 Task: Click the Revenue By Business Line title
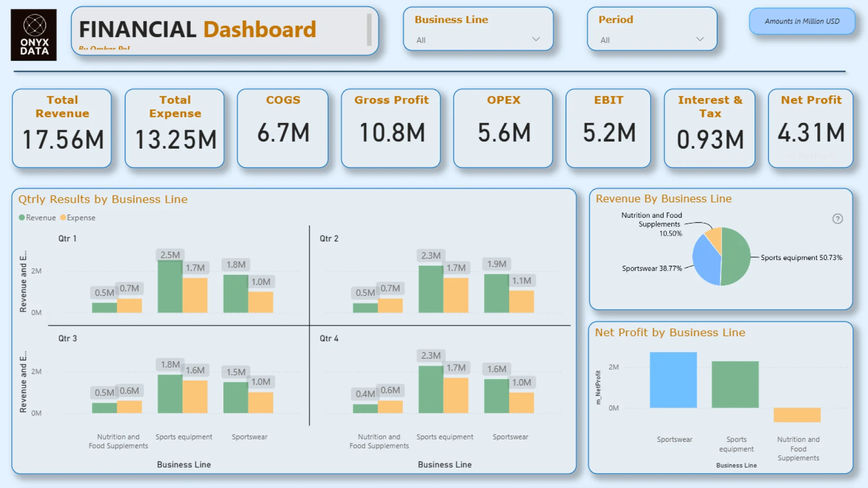coord(663,199)
